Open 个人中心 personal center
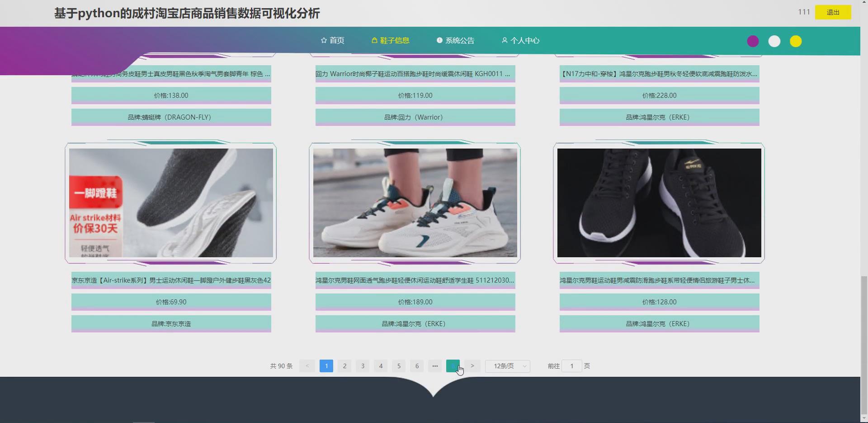868x423 pixels. coord(520,41)
